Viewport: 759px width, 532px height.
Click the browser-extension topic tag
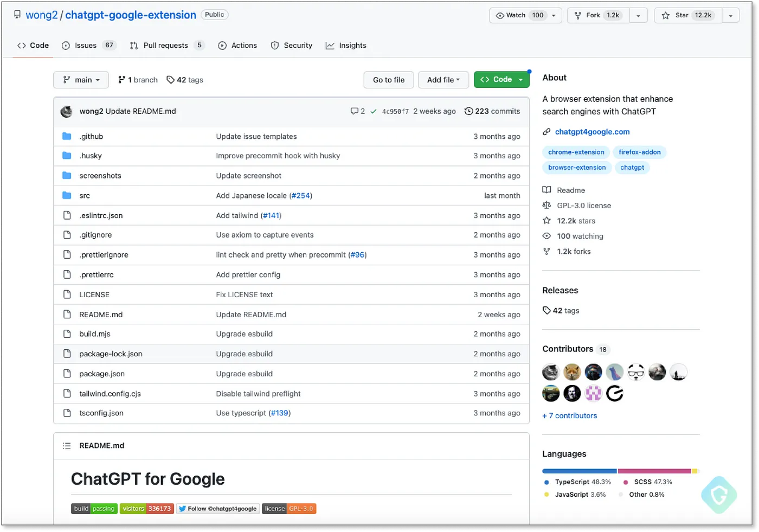pyautogui.click(x=577, y=168)
